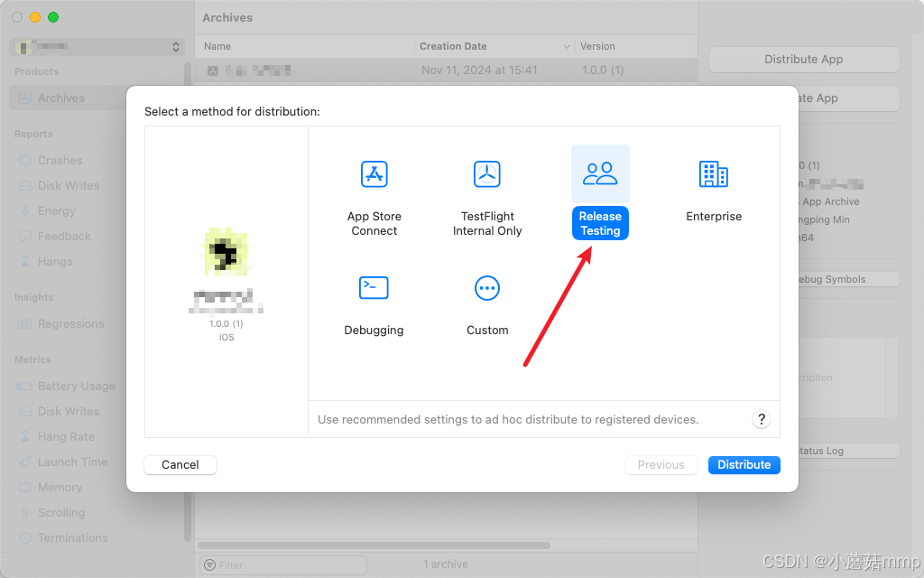
Task: Open Energy report in sidebar
Action: 57,211
